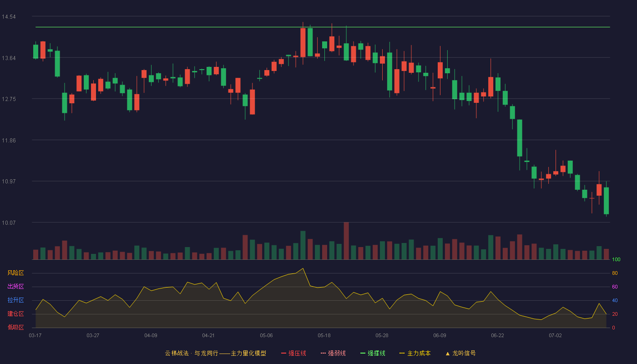Click the last green candlestick on the chart

point(606,201)
